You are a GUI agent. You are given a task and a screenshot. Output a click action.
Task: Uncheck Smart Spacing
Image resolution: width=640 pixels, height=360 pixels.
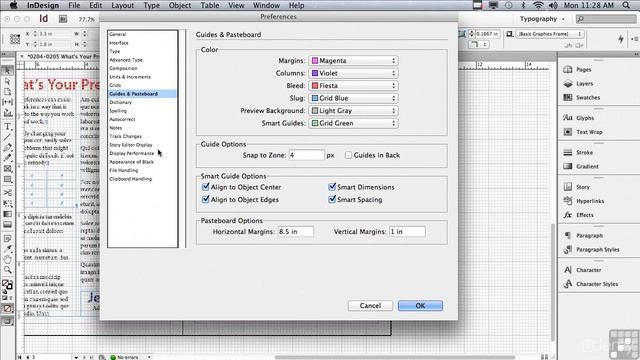pyautogui.click(x=332, y=200)
